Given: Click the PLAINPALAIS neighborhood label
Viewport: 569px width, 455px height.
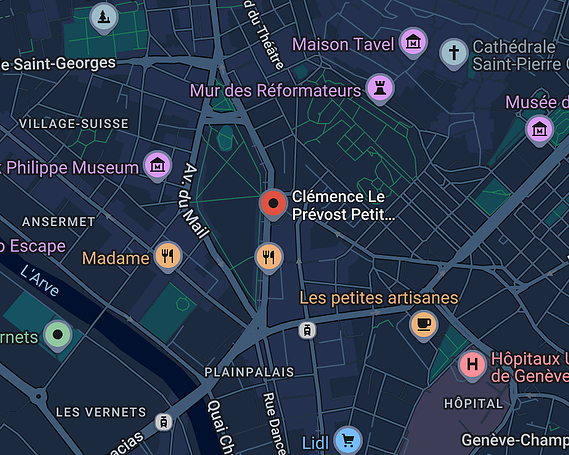Looking at the screenshot, I should pos(249,372).
